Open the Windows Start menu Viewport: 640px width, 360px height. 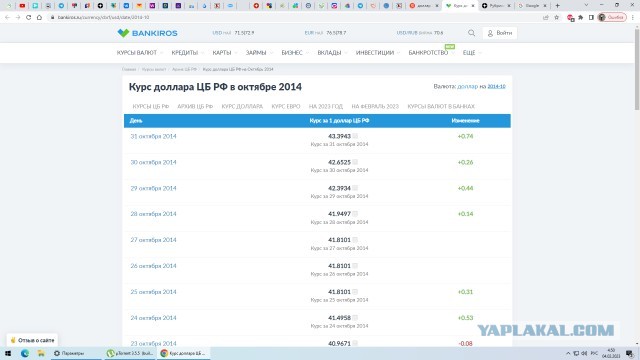click(8, 353)
